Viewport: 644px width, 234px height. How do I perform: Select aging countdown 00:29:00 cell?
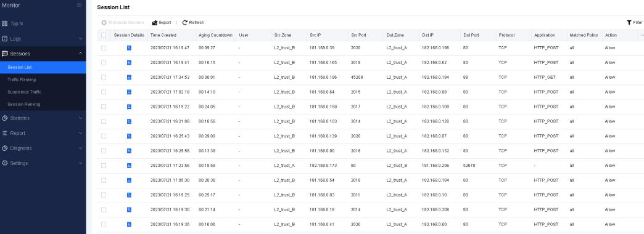click(207, 136)
